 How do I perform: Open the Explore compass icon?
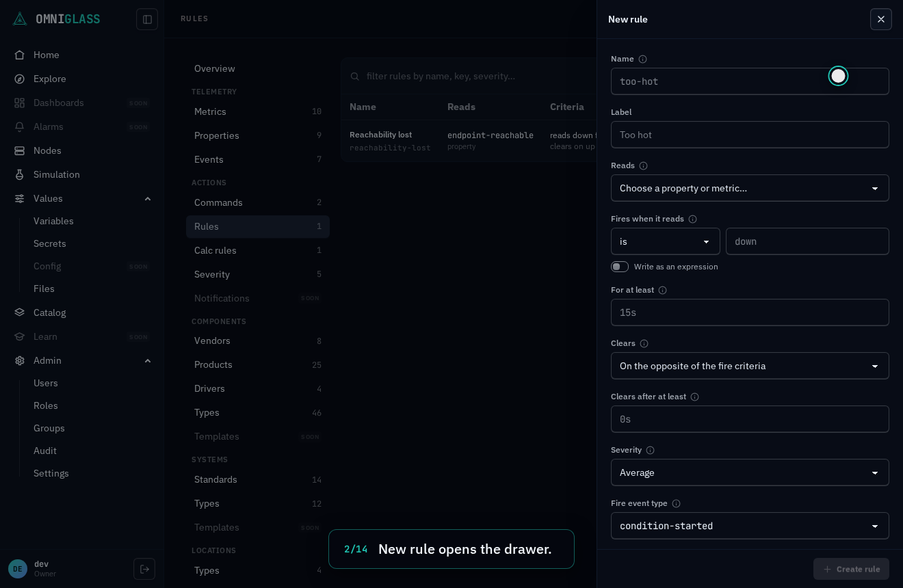click(20, 79)
